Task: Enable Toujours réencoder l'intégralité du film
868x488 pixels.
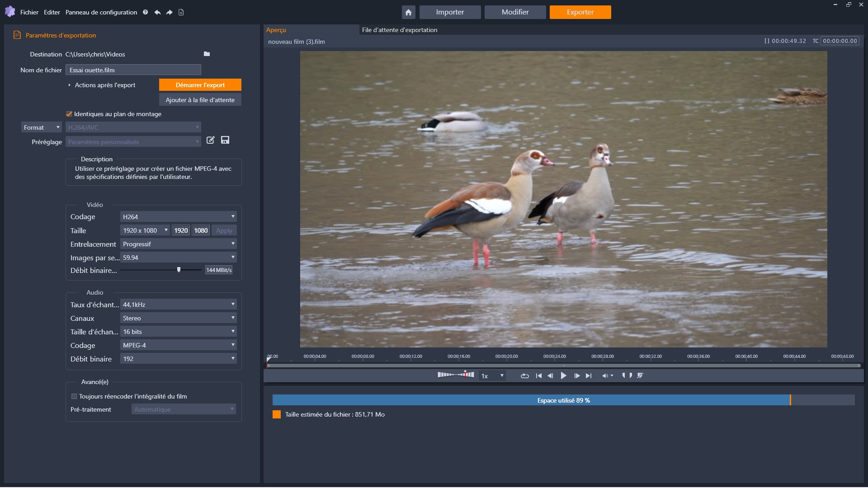Action: (74, 396)
